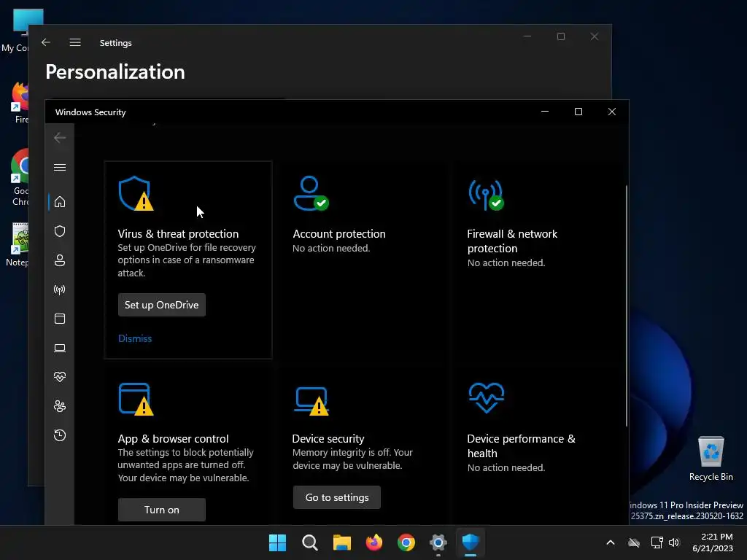
Task: Open Recycle Bin desktop icon
Action: 711,459
